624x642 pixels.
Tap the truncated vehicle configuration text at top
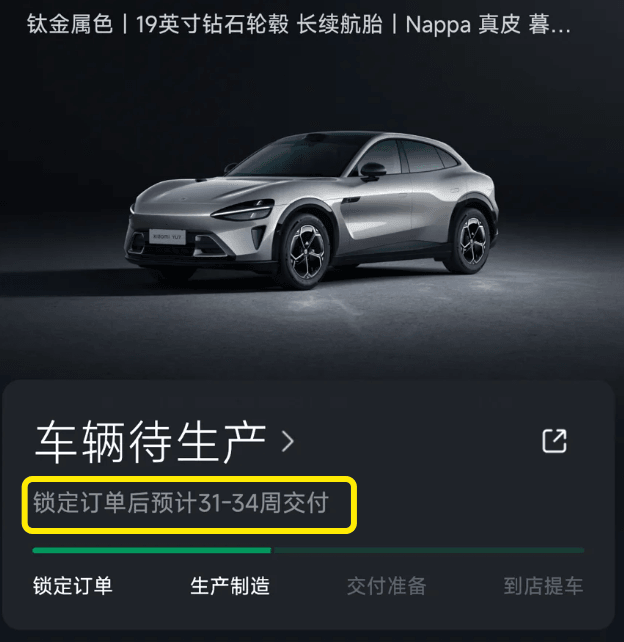[x=298, y=25]
